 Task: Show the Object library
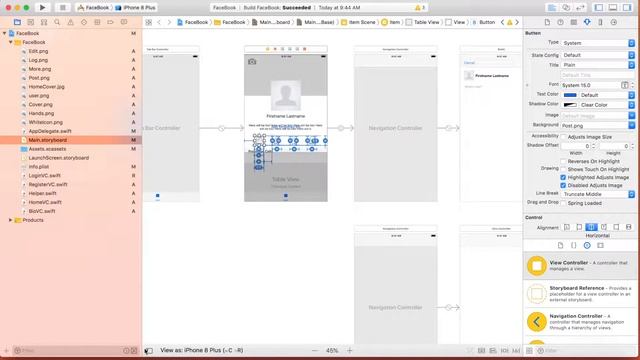(x=587, y=246)
